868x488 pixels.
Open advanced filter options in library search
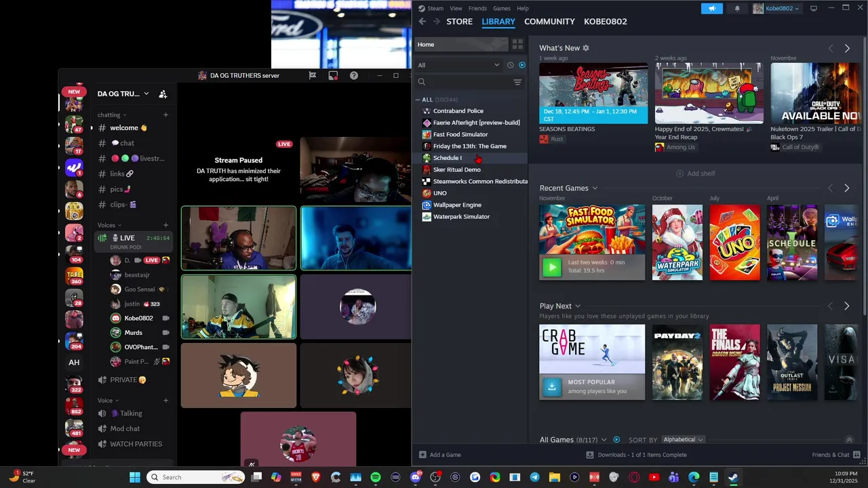coord(517,82)
